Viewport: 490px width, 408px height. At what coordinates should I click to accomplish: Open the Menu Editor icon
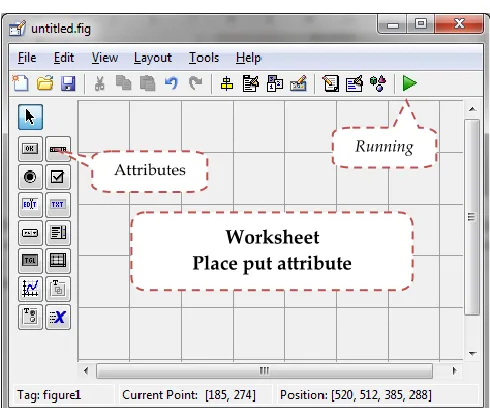(x=251, y=83)
